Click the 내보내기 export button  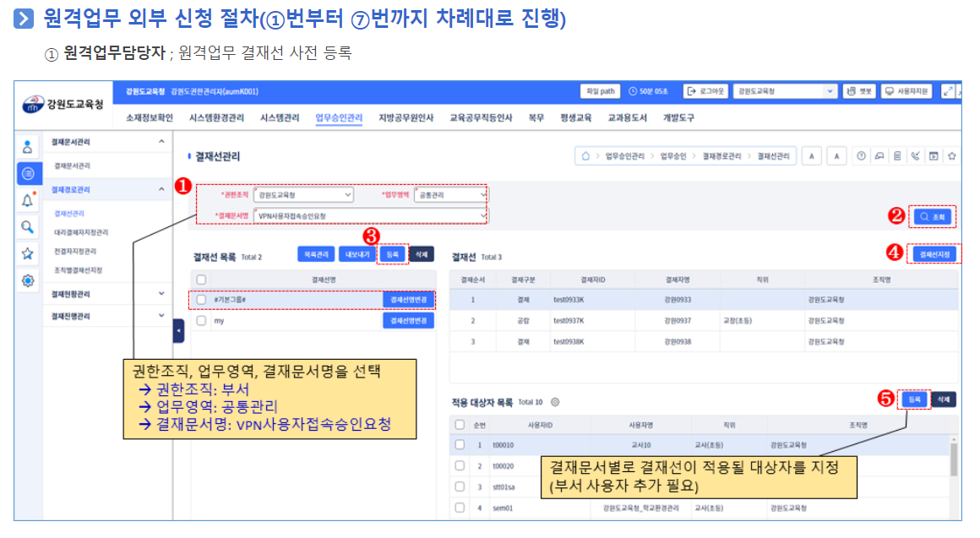click(x=357, y=254)
